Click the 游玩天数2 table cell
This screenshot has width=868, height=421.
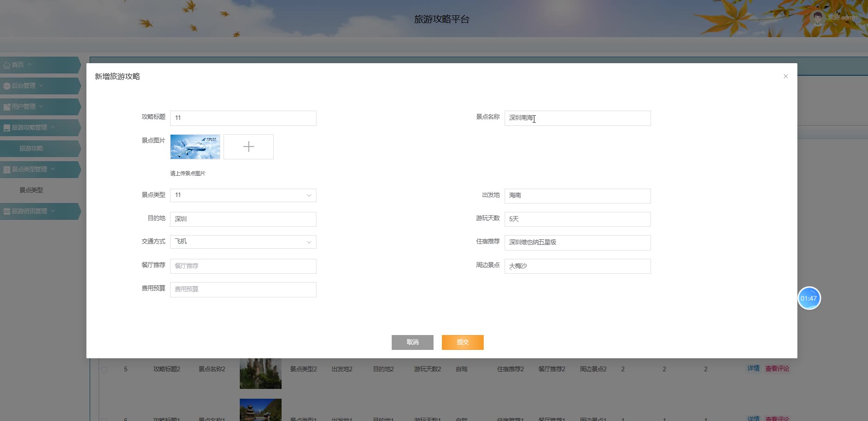427,369
